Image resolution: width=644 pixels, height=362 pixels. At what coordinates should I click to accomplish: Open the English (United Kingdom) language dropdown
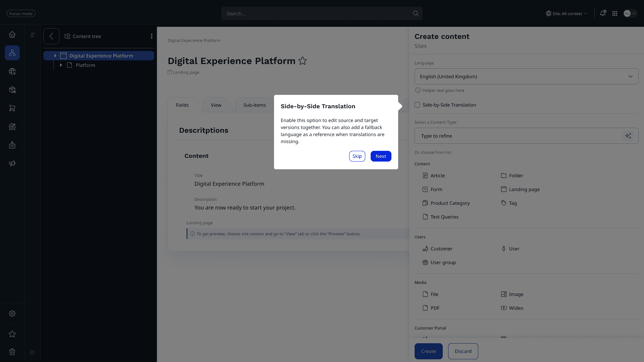526,76
